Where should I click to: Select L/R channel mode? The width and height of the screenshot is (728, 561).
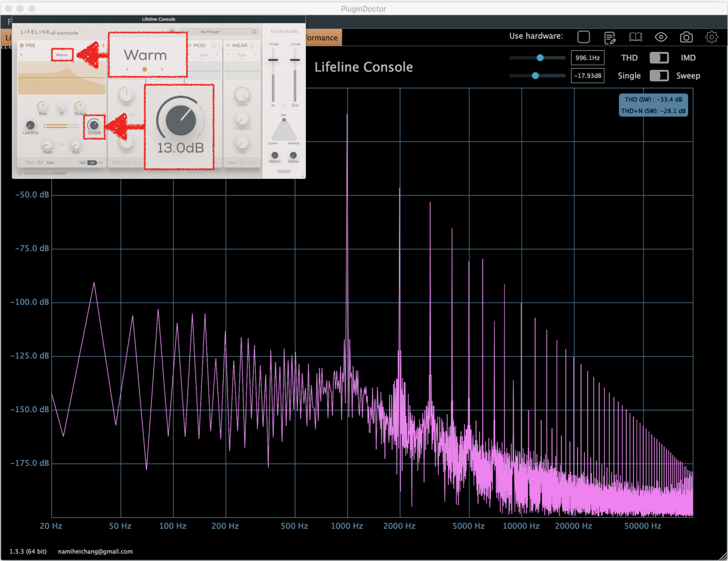click(x=92, y=162)
